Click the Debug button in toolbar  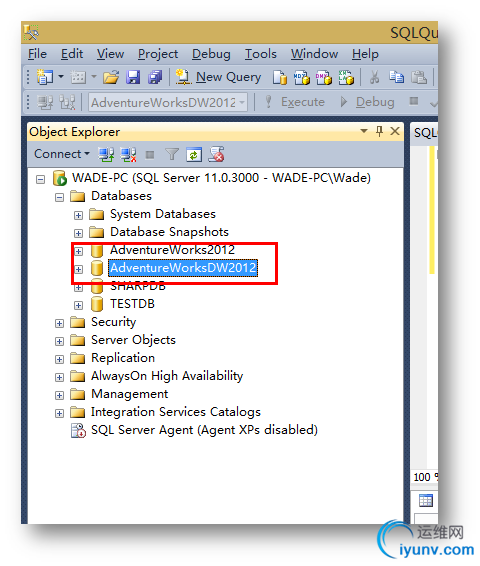tap(367, 102)
